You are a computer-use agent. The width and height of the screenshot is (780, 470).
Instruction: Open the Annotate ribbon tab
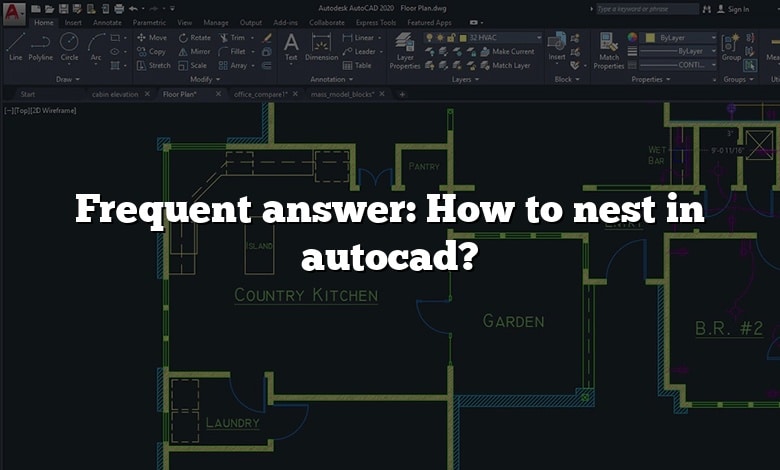pyautogui.click(x=107, y=22)
